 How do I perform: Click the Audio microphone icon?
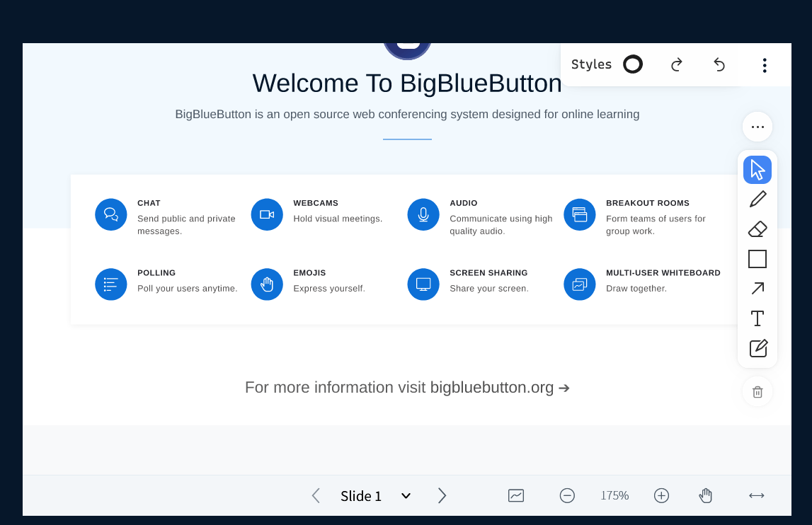click(423, 214)
